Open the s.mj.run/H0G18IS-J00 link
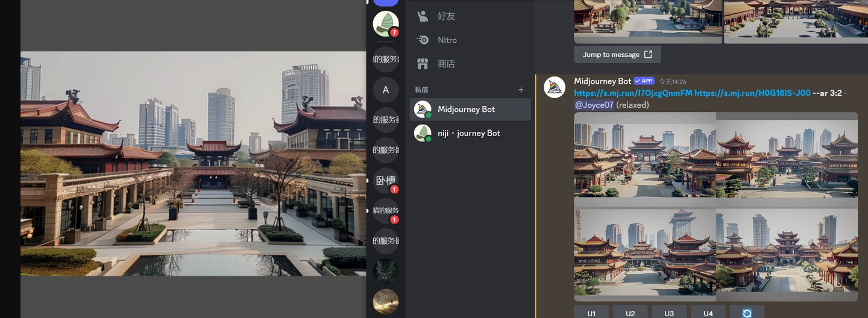Screen dimensions: 868x318 (x=752, y=93)
